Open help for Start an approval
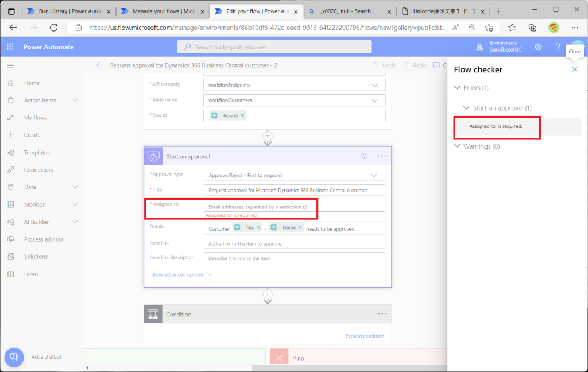 pyautogui.click(x=364, y=156)
